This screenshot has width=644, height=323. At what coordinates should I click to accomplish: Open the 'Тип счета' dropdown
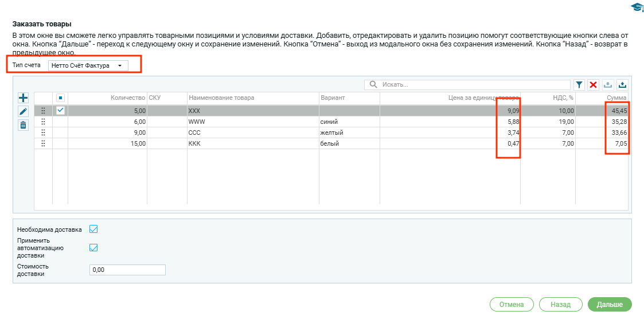[x=88, y=65]
